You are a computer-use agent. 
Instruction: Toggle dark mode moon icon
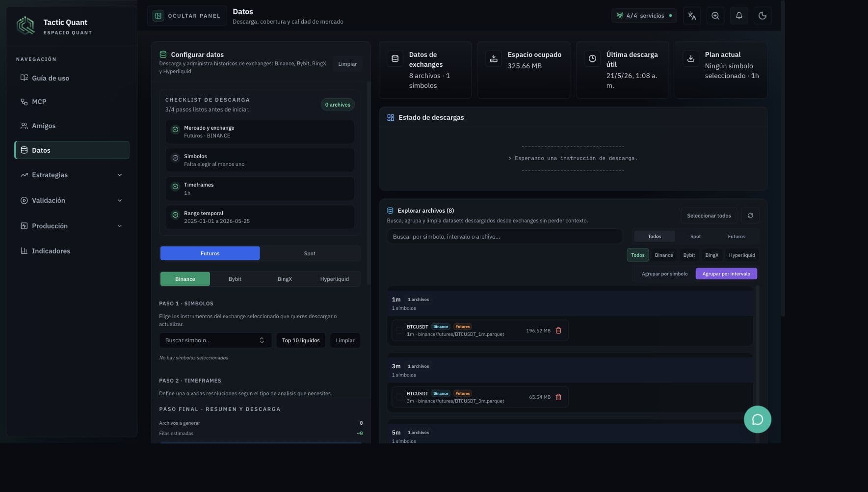pos(763,16)
